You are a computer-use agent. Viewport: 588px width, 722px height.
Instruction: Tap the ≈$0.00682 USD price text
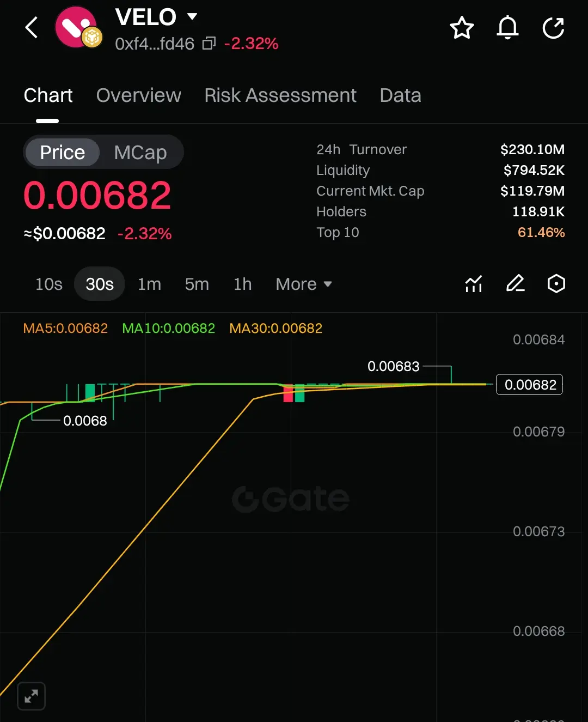(x=64, y=233)
